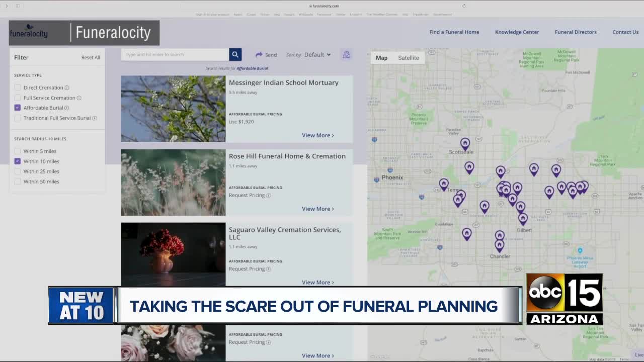Open Saguaro Valley Cremation Services, LLC title

(x=285, y=233)
